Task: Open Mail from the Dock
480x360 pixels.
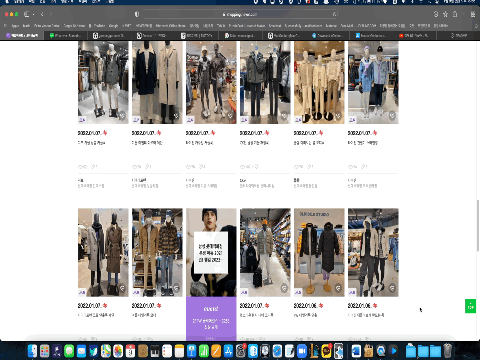Action: (81, 351)
